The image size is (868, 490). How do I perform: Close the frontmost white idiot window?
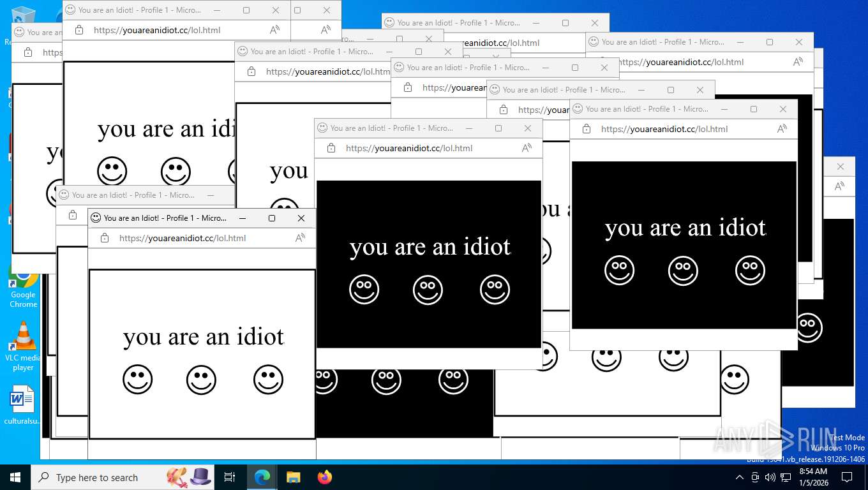tap(301, 218)
